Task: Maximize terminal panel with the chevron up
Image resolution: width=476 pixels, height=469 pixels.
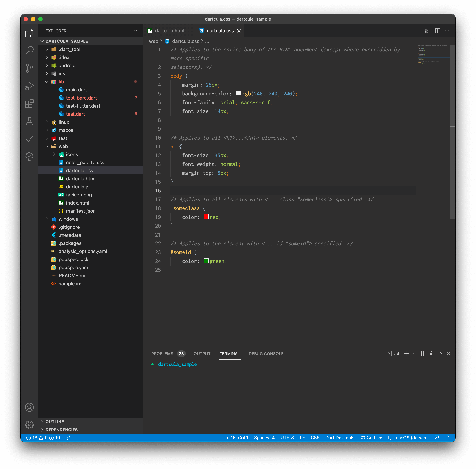Action: pyautogui.click(x=440, y=353)
